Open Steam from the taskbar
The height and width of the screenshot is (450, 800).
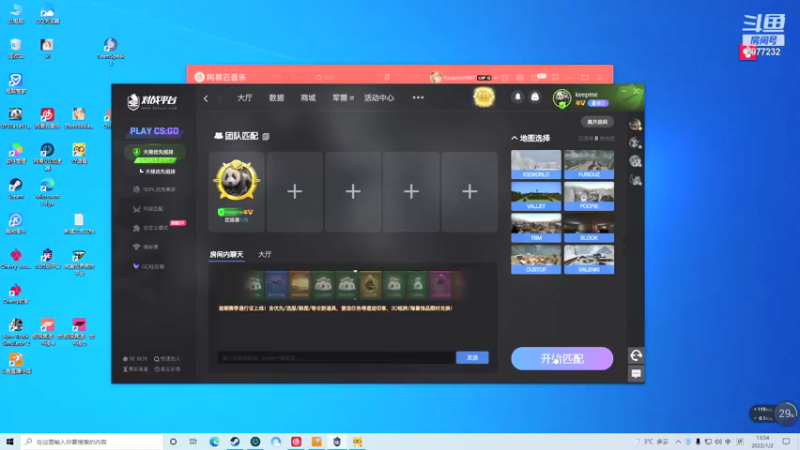(235, 441)
